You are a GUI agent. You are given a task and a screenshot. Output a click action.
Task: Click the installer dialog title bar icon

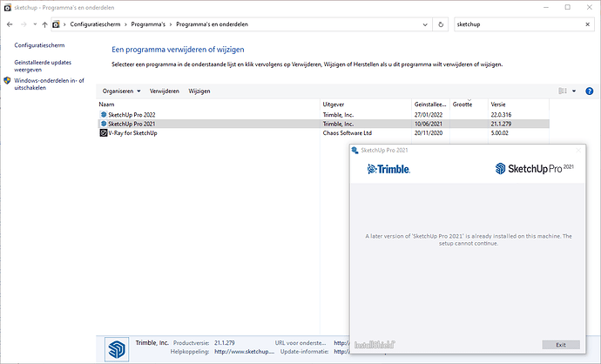(x=355, y=150)
